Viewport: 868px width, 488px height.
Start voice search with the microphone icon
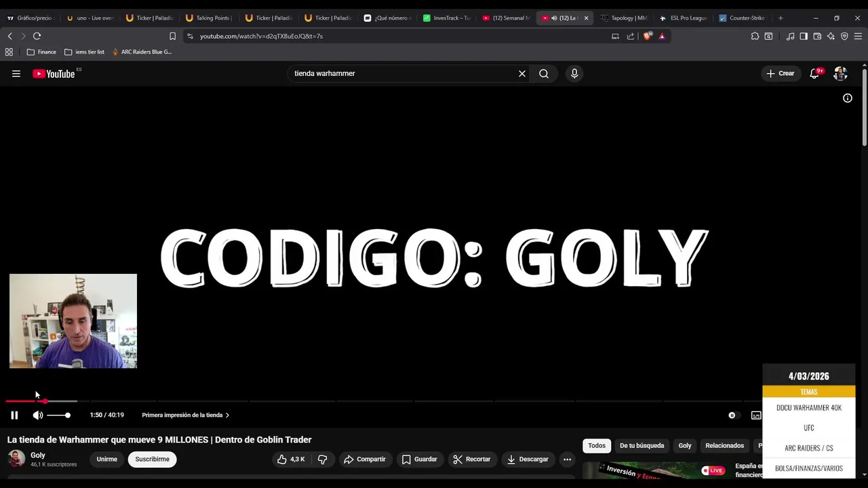(x=574, y=74)
